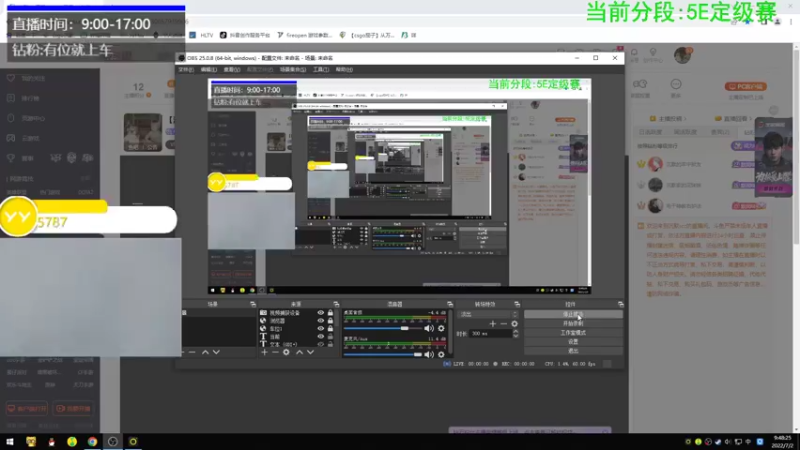Open the Tools menu in OBS
Viewport: 800px width, 450px height.
pyautogui.click(x=320, y=69)
